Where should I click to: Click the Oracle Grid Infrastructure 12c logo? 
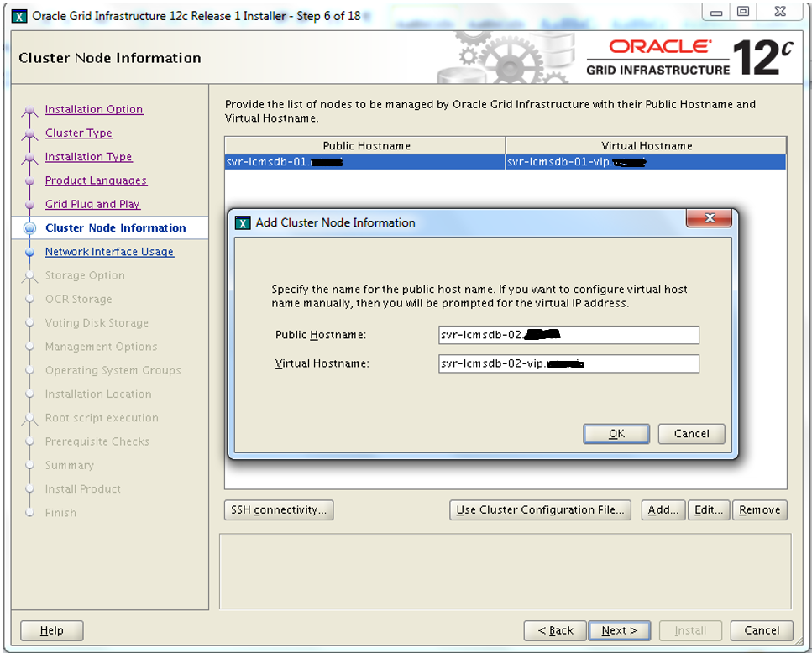689,57
